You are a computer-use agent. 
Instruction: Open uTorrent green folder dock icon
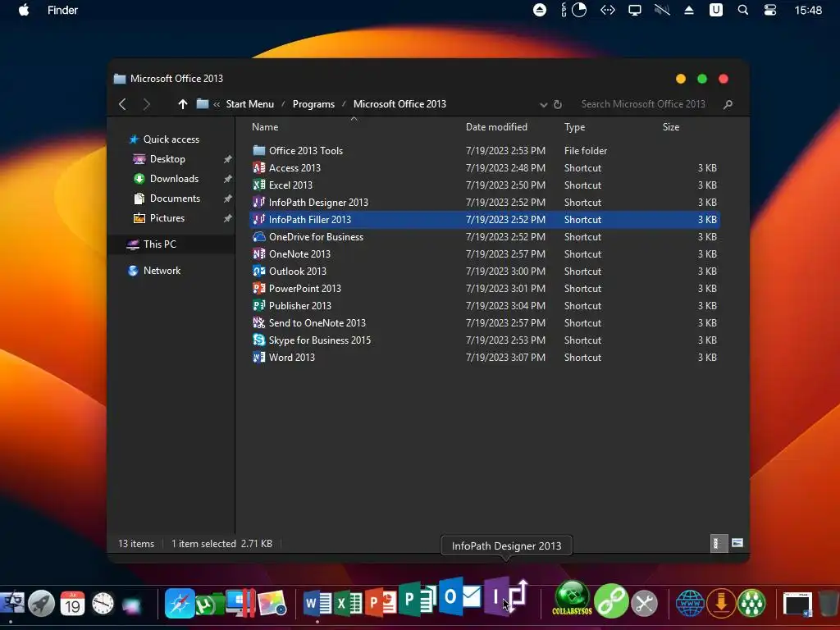coord(209,604)
